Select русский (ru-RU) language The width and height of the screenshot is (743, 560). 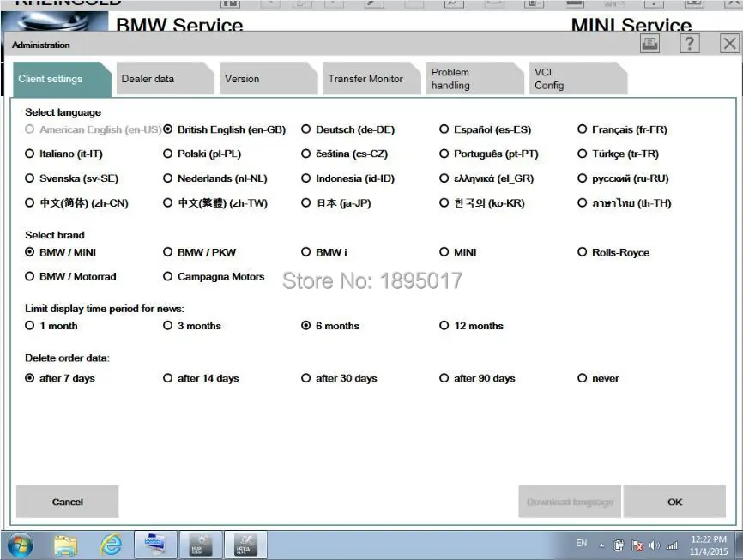[x=623, y=178]
